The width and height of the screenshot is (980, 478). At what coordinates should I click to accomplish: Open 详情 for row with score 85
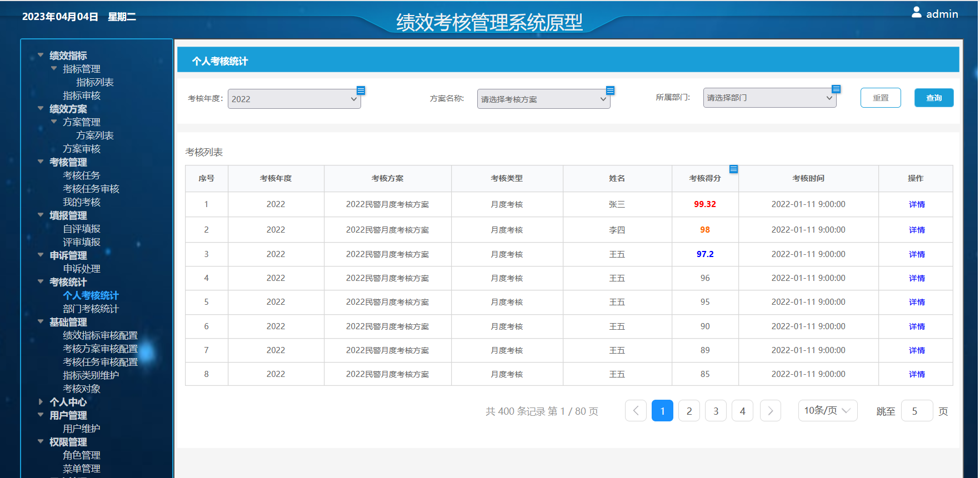click(x=917, y=374)
